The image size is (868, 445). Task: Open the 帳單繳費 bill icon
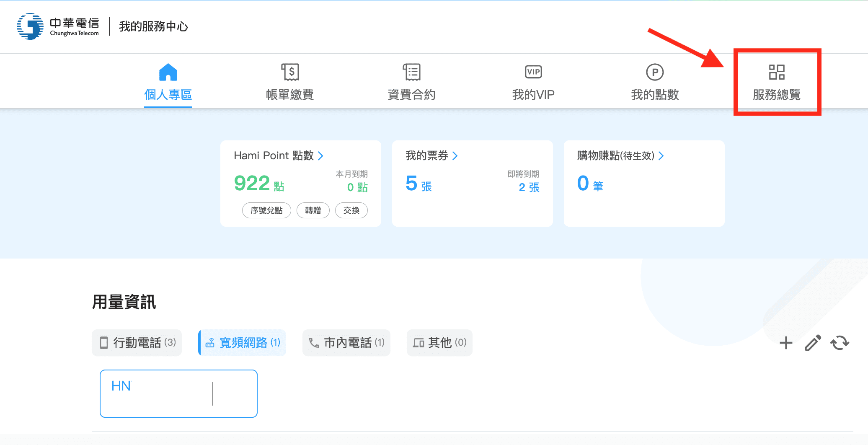(290, 72)
